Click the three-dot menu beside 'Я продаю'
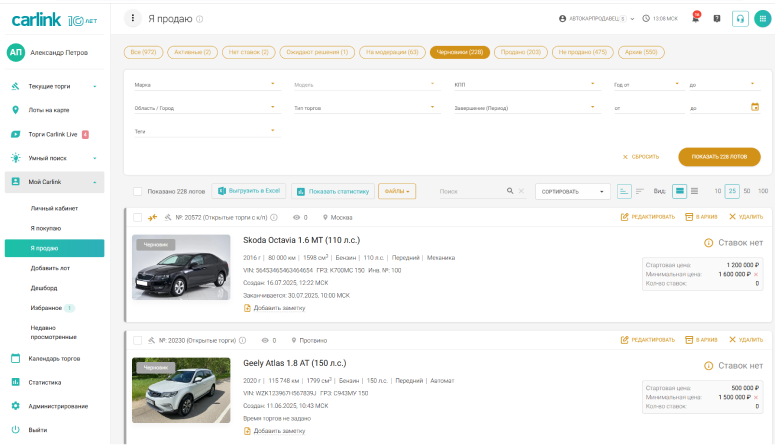 (x=133, y=19)
